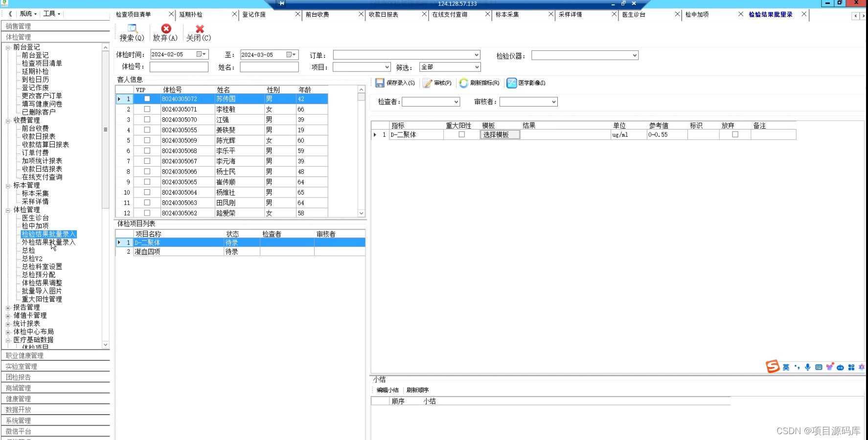Click the Sogou toolbox grid icon

coord(851,367)
